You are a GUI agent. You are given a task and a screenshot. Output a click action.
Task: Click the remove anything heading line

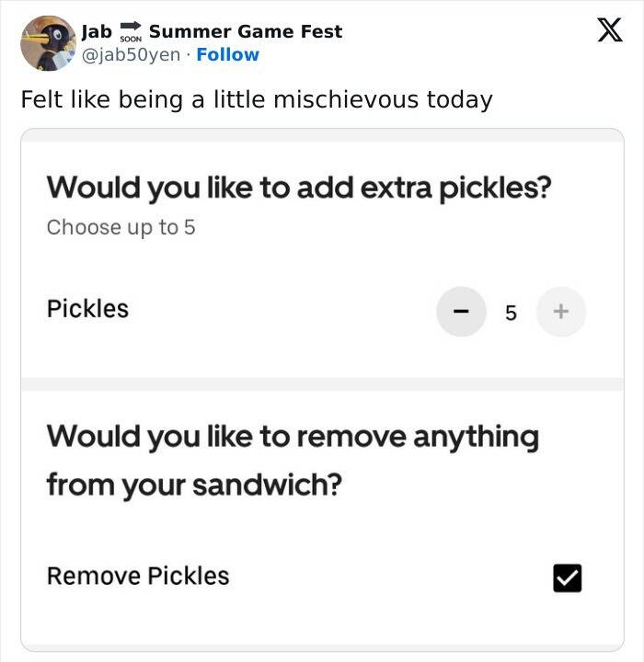[x=293, y=436]
